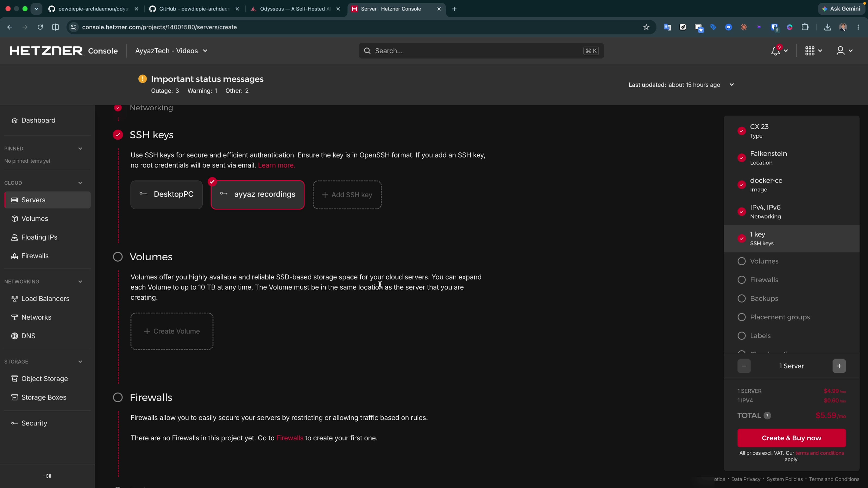Open Load Balancers in the sidebar
This screenshot has height=488, width=868.
click(x=47, y=299)
